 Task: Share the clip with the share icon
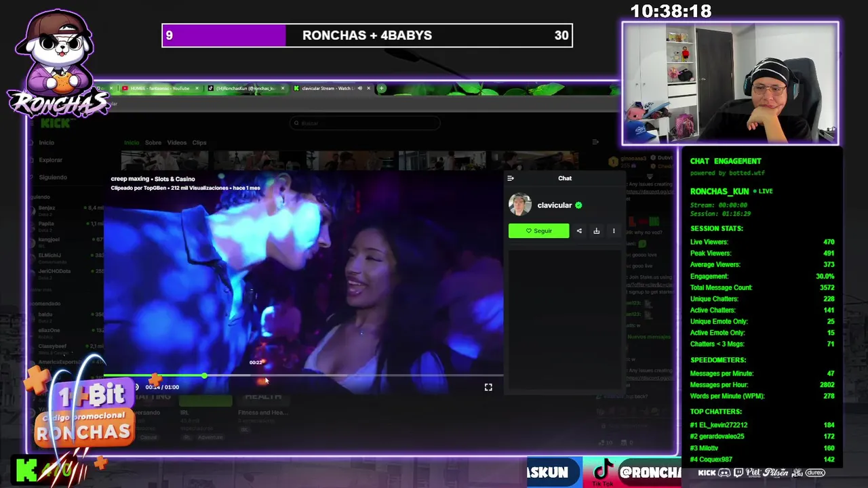pos(579,230)
